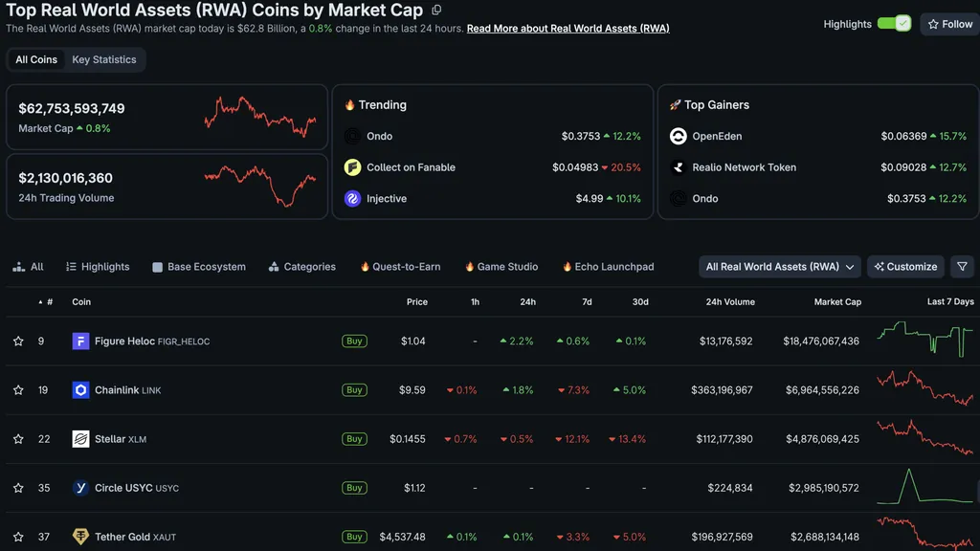This screenshot has width=980, height=551.
Task: Open Read More about Real World Assets link
Action: (568, 28)
